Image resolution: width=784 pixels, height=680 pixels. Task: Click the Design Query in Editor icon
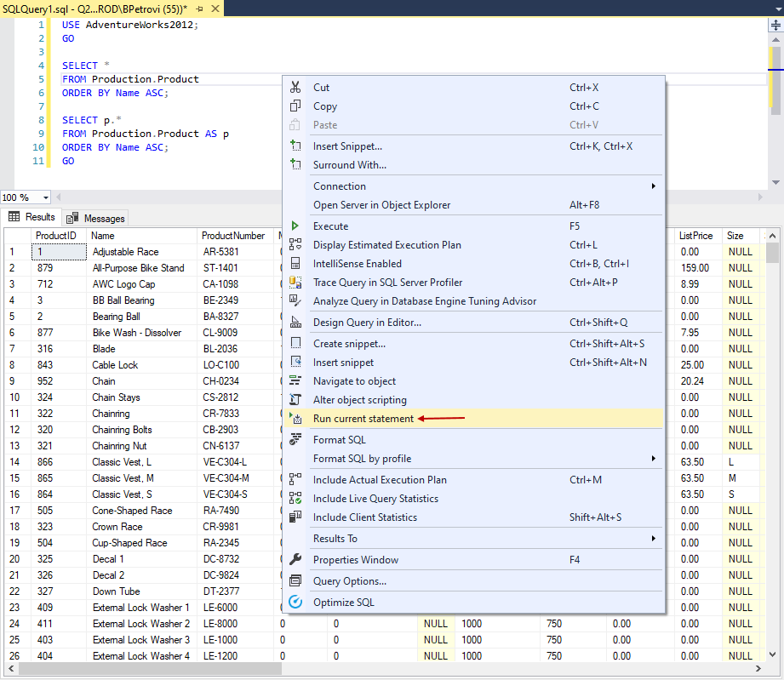295,323
